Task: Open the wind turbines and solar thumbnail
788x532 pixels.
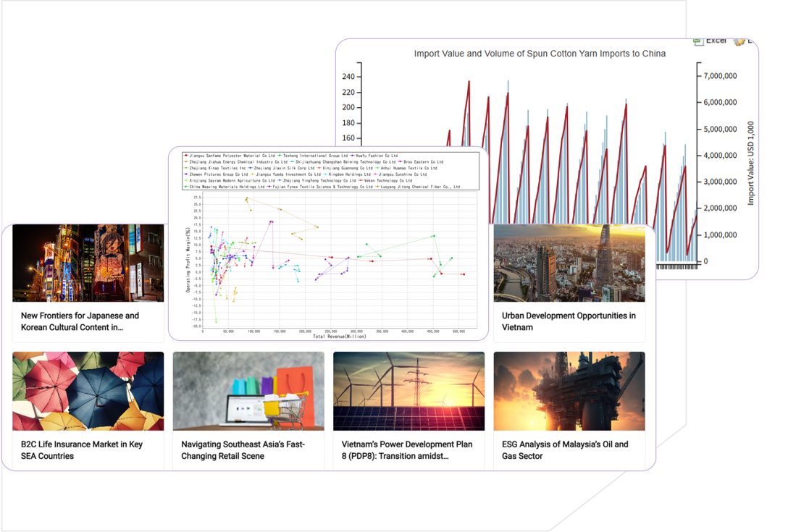Action: point(408,391)
